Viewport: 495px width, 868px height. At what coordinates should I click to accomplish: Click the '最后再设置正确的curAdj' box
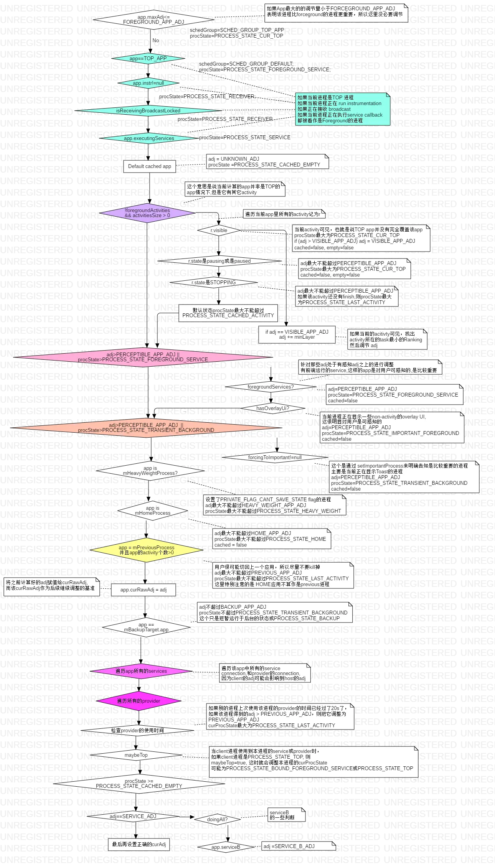pos(139,845)
